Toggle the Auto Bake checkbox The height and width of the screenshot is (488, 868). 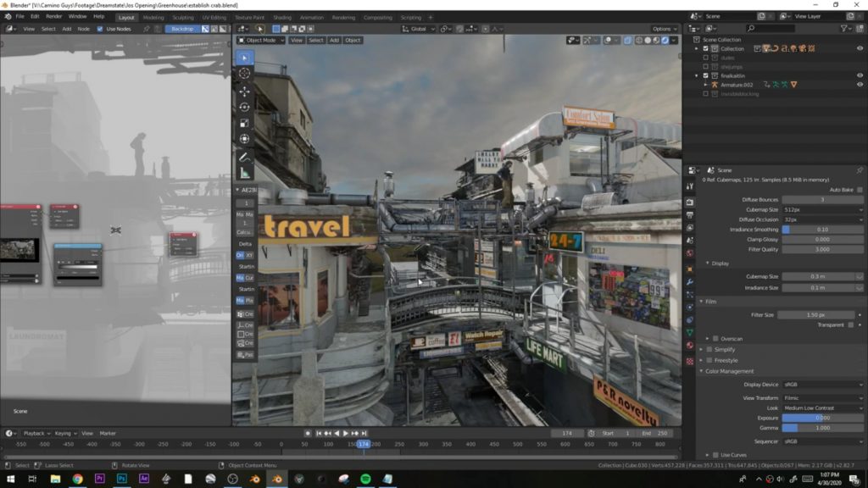[x=860, y=190]
